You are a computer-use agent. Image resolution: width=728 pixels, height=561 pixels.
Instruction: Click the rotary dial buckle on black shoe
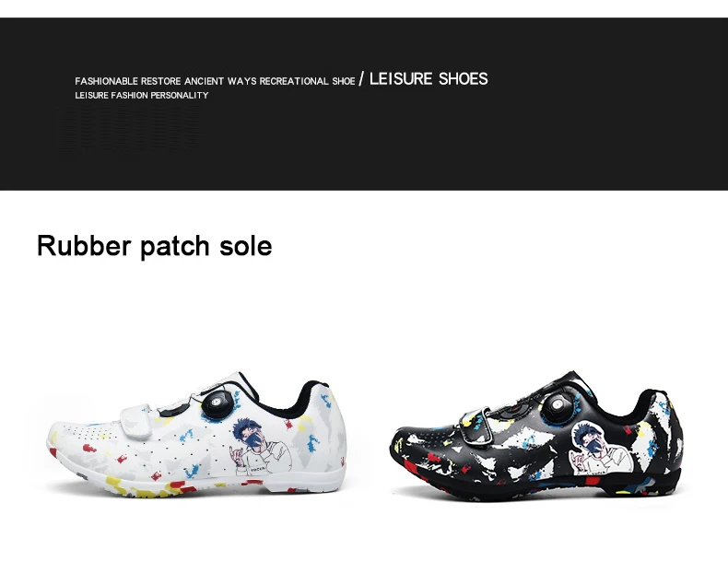pyautogui.click(x=558, y=403)
